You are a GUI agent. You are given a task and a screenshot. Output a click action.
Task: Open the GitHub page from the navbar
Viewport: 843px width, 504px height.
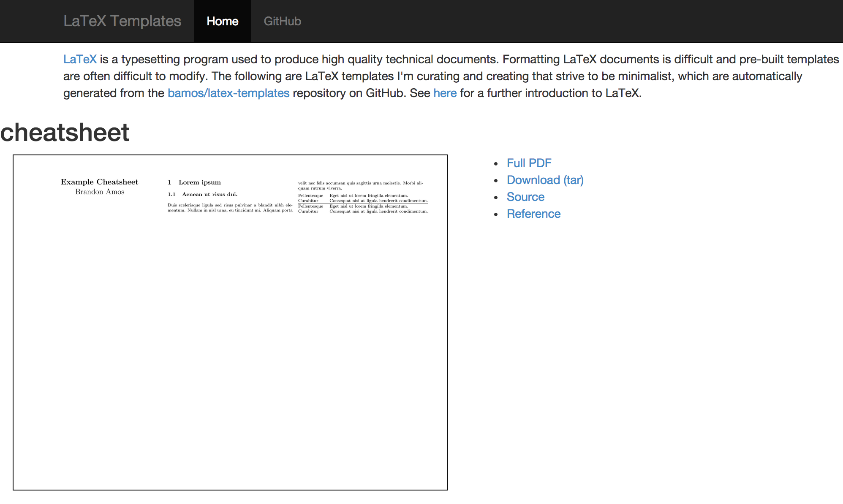click(x=282, y=21)
